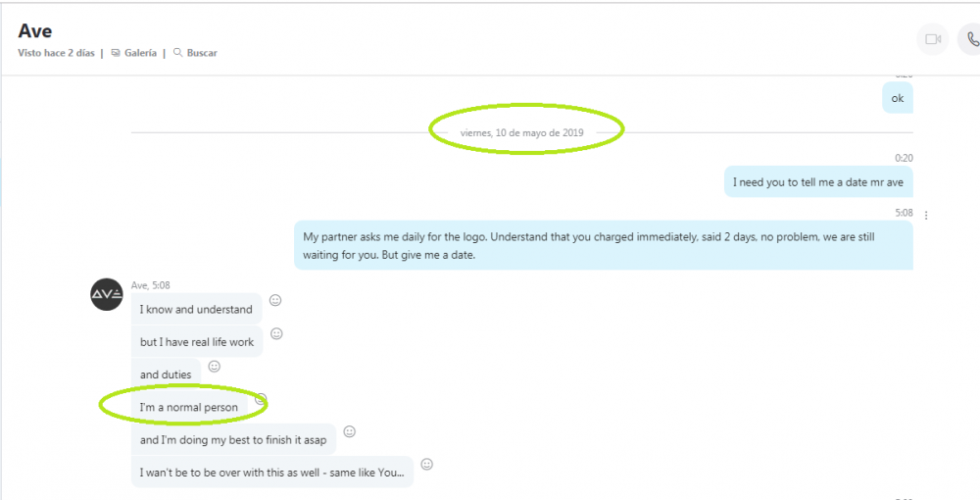The height and width of the screenshot is (500, 980).
Task: Click smiley next to "same like You..." message
Action: click(x=426, y=464)
